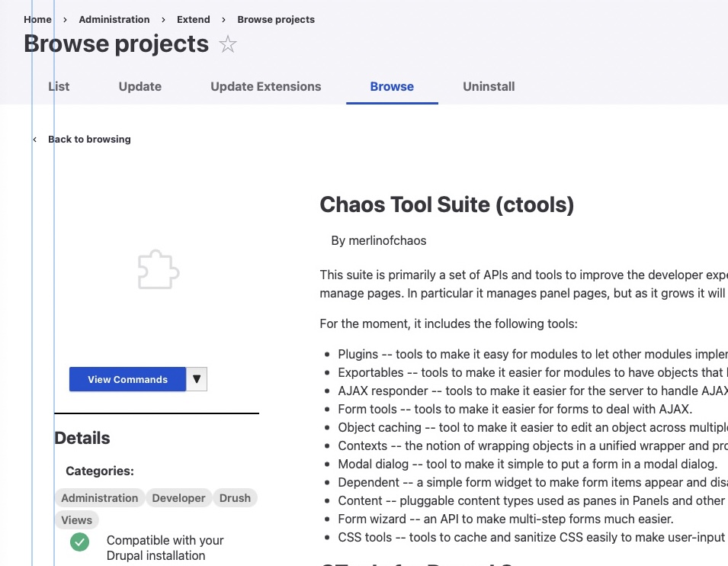Click the star icon beside Browse projects heading
728x566 pixels.
(226, 44)
